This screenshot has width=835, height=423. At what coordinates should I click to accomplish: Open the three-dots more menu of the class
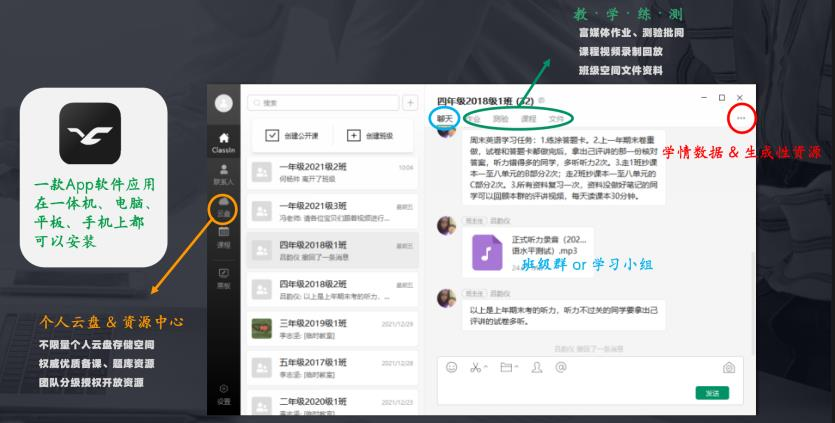coord(741,118)
